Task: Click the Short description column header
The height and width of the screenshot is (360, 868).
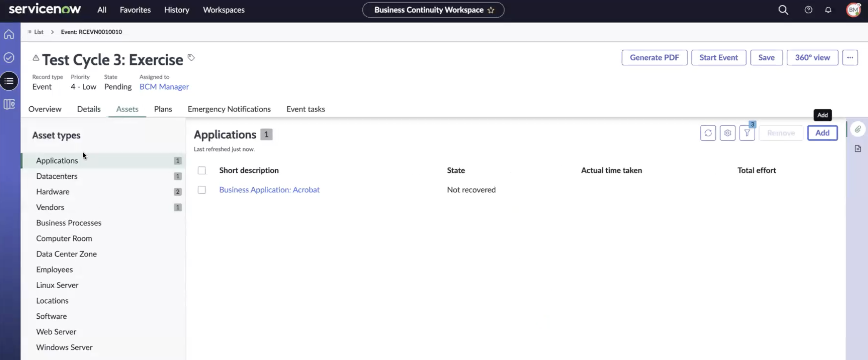Action: (x=249, y=170)
